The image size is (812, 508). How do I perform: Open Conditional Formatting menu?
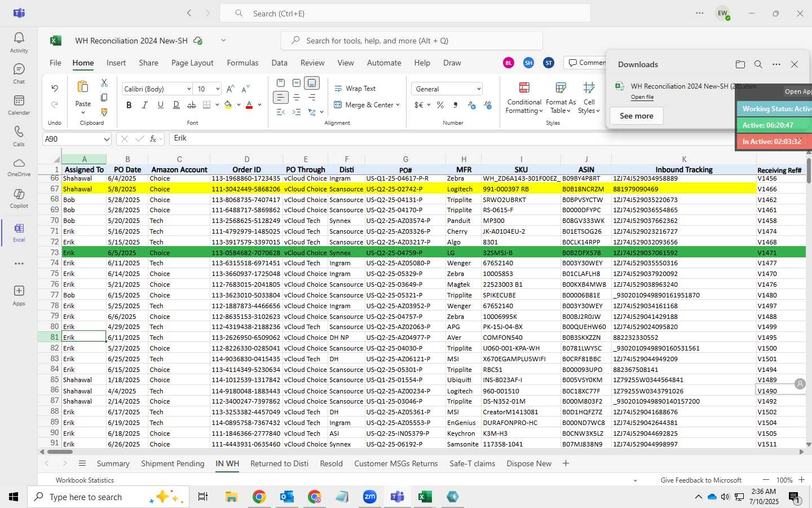(524, 98)
